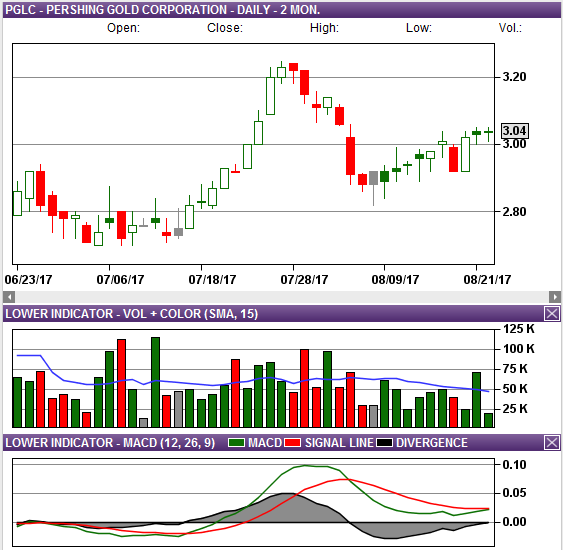Click the horizontal chart scrollbar track
The height and width of the screenshot is (550, 563).
pos(282,297)
